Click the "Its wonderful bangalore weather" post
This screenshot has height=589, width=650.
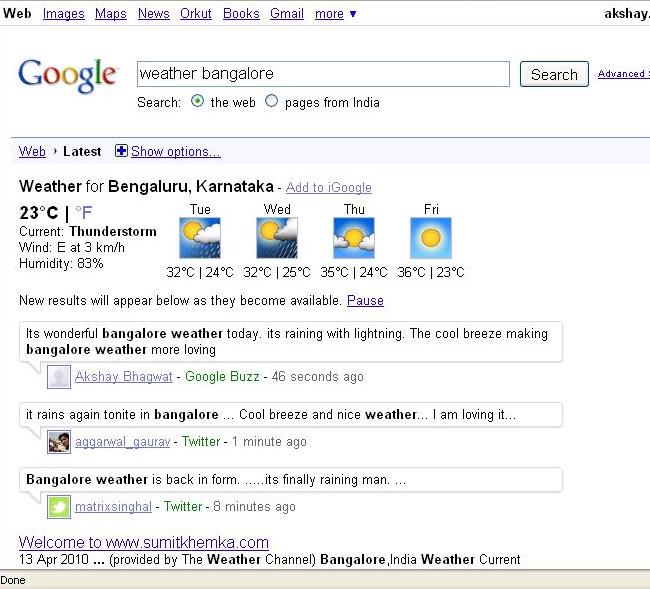click(x=291, y=342)
